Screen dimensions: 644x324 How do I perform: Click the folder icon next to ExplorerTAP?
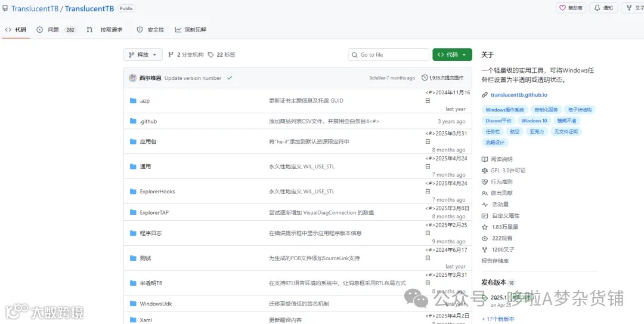click(133, 212)
